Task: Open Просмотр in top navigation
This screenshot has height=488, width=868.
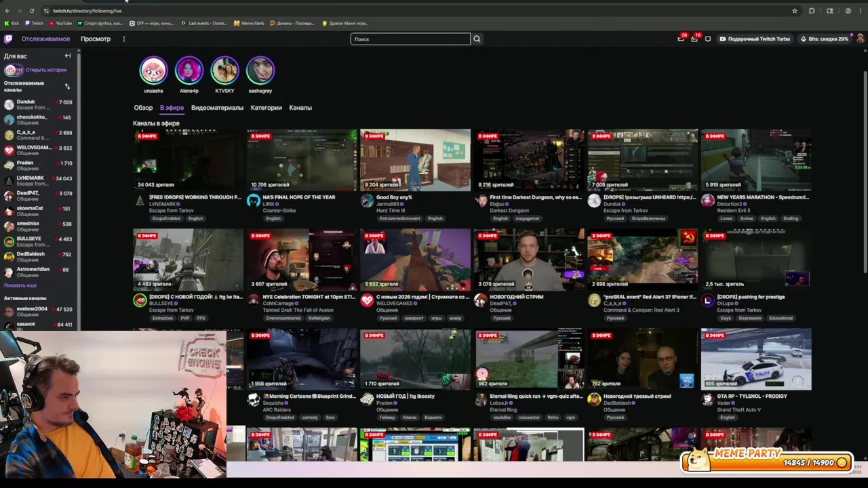Action: coord(96,39)
